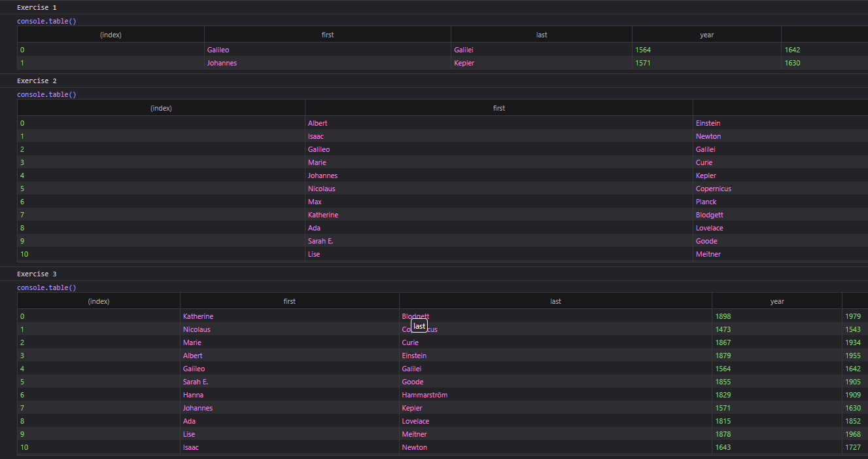Viewport: 868px width, 459px height.
Task: Click the "Hammarström" cell in Exercise 3
Action: tap(424, 394)
